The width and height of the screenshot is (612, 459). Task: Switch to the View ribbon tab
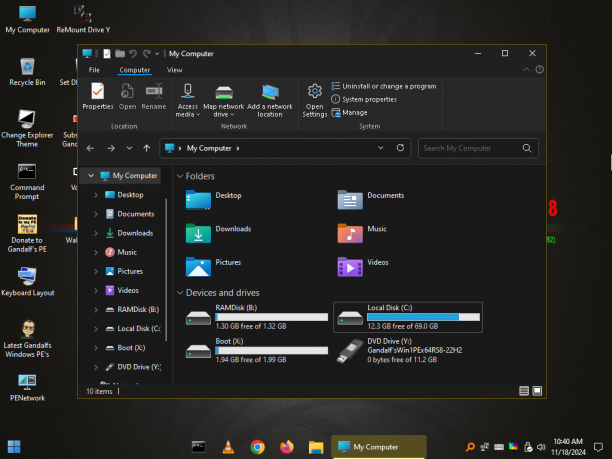coord(174,70)
